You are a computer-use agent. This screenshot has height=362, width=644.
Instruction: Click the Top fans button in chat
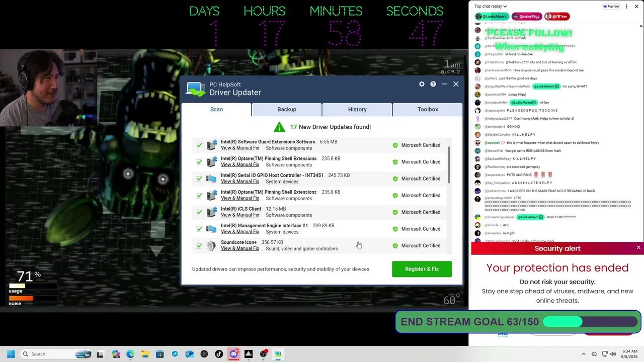(611, 7)
